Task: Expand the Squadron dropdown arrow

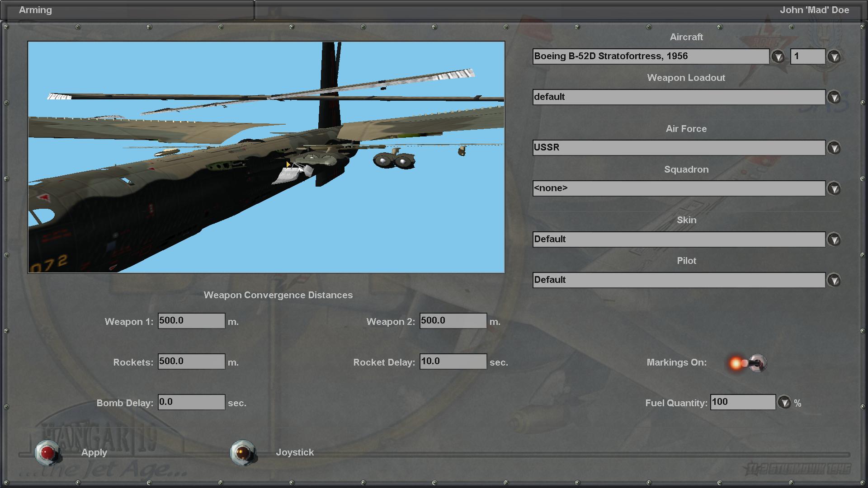Action: 834,188
